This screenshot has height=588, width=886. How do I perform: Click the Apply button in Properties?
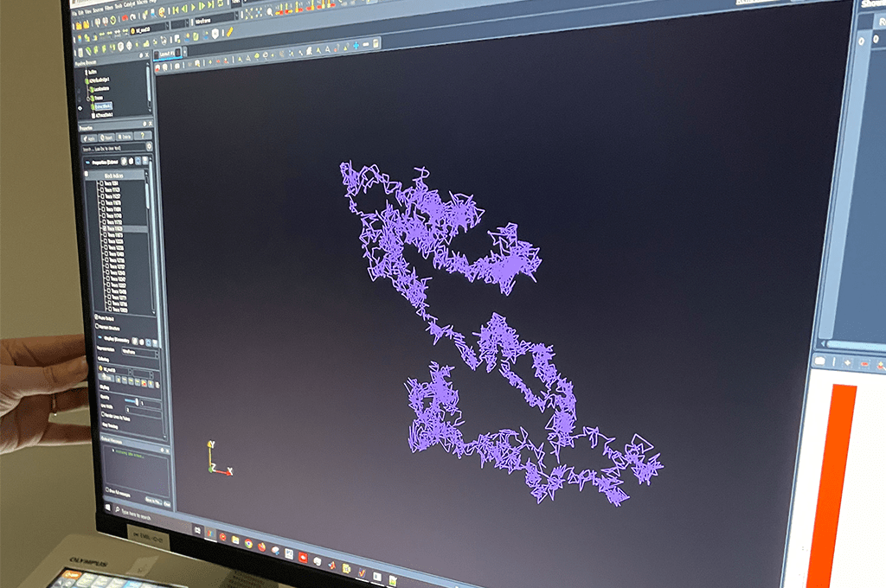click(x=87, y=137)
